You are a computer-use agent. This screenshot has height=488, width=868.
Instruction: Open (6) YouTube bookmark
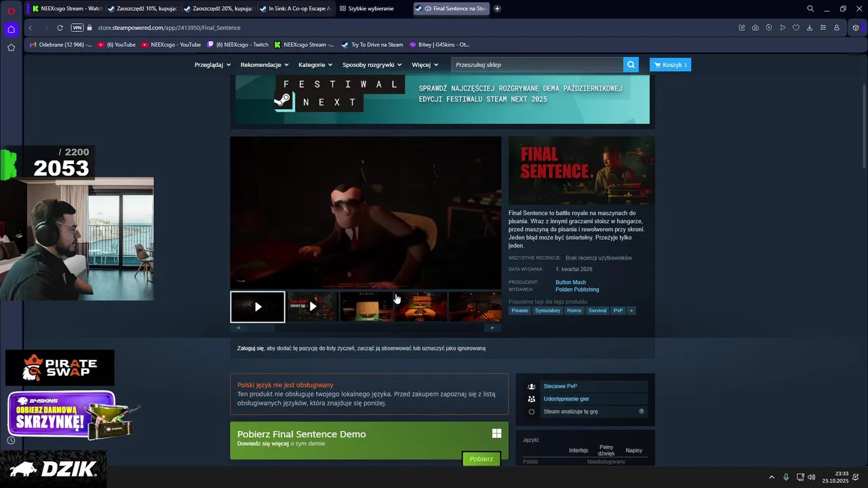point(117,45)
